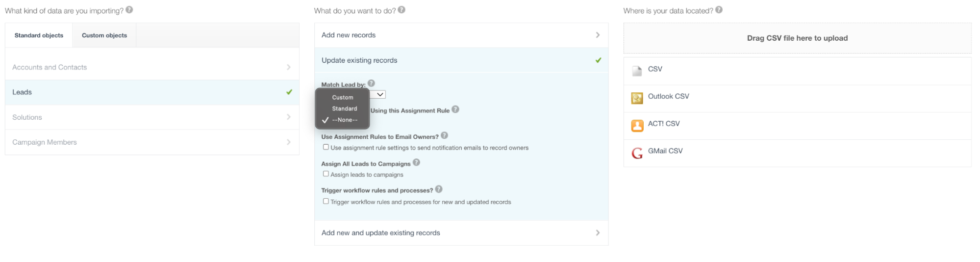
Task: Select the Outlook CSV icon
Action: [637, 99]
